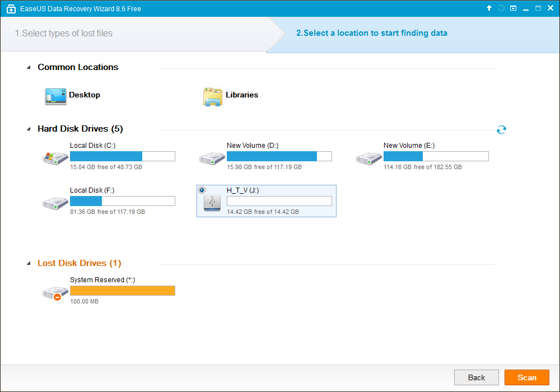Click '15.04 GB free of 48.73 GB' text
560x392 pixels.
106,167
